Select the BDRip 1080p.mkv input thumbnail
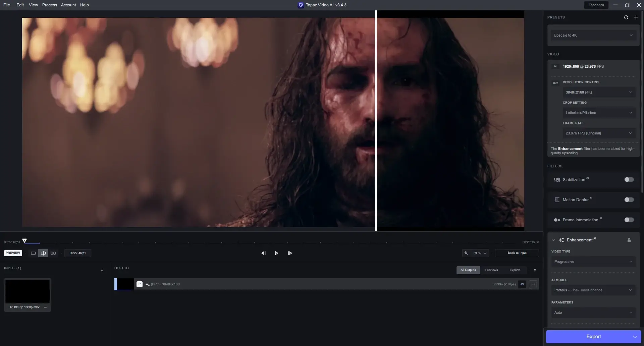 coord(28,291)
